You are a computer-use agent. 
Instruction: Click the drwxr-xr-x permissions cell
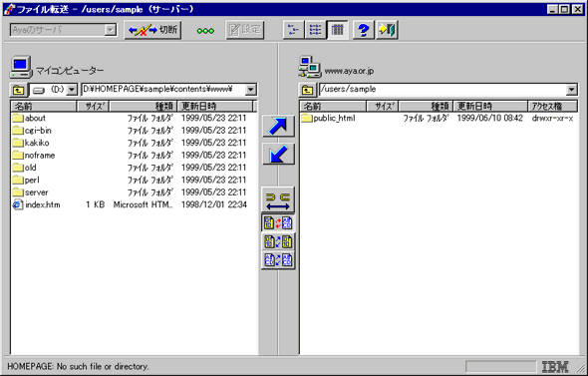point(552,119)
